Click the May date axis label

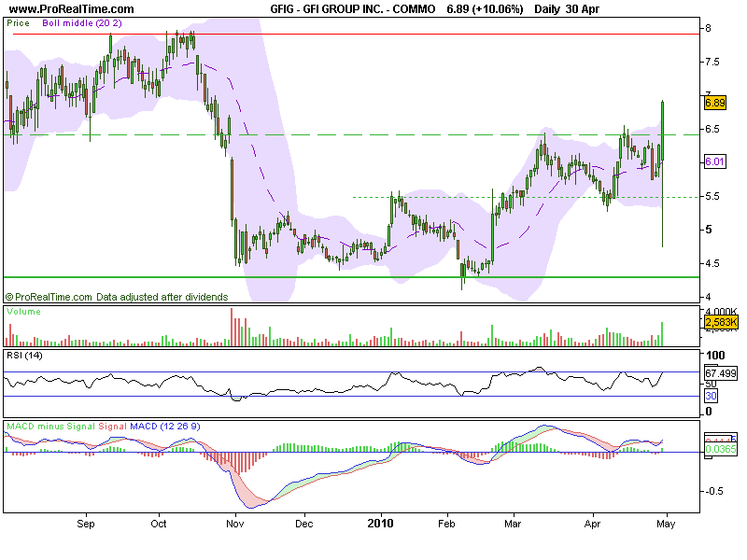click(666, 524)
